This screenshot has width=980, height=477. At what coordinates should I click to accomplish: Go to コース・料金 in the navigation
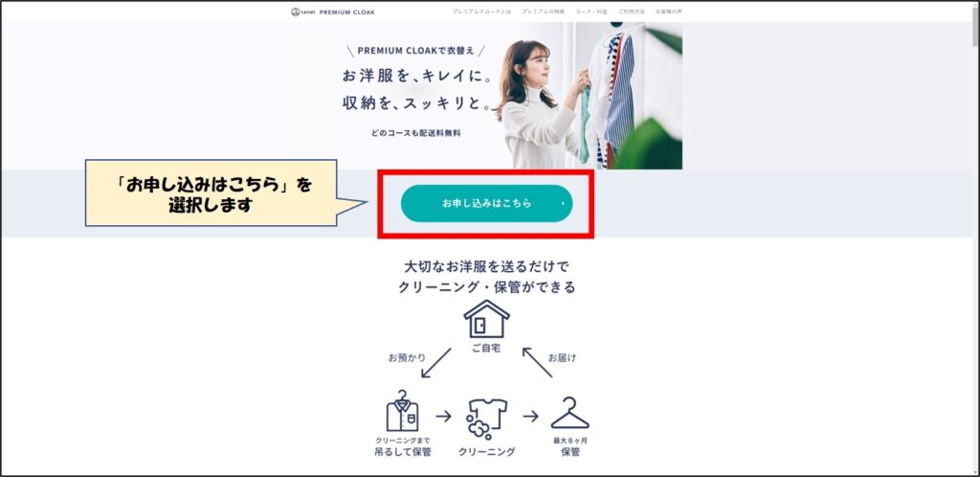click(x=591, y=11)
